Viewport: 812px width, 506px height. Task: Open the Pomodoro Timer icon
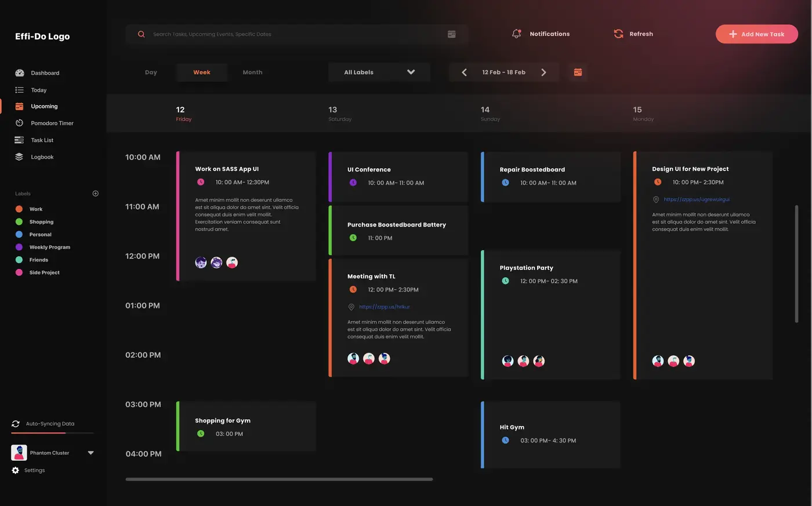[x=19, y=123]
